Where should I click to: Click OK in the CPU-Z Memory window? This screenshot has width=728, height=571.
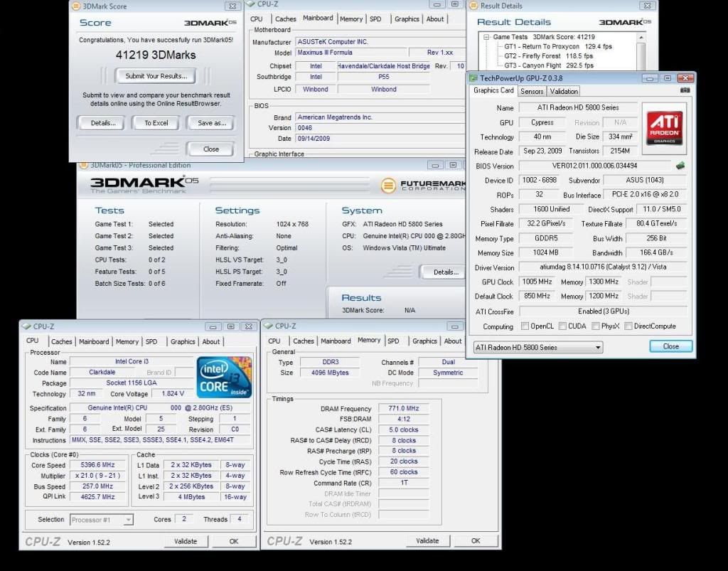coord(476,541)
